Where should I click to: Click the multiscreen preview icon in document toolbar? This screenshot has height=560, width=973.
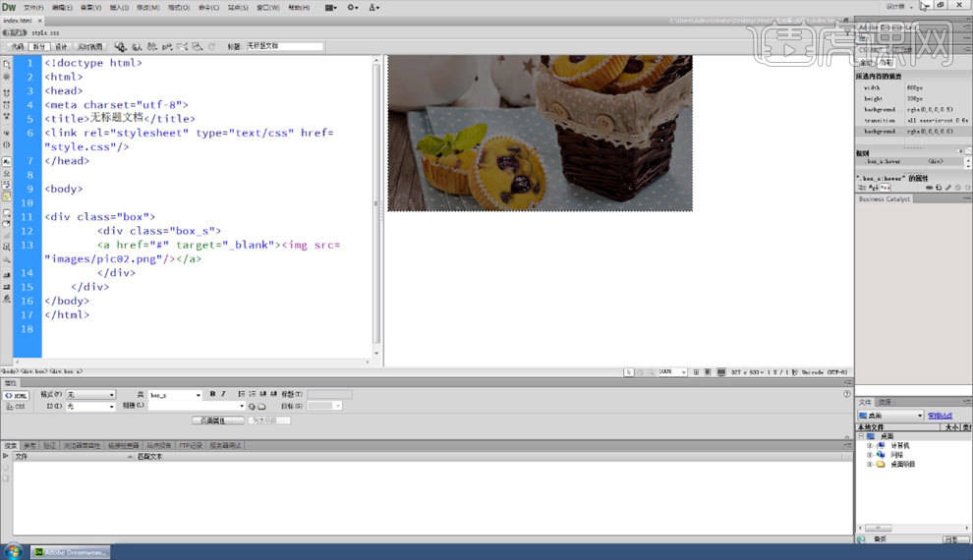pos(120,46)
